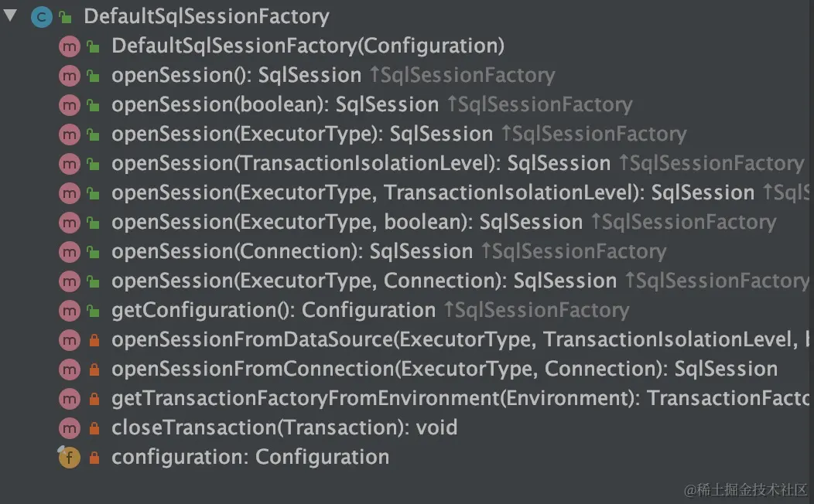This screenshot has width=814, height=504.
Task: Click the private lock icon beside closeTransaction
Action: [94, 428]
